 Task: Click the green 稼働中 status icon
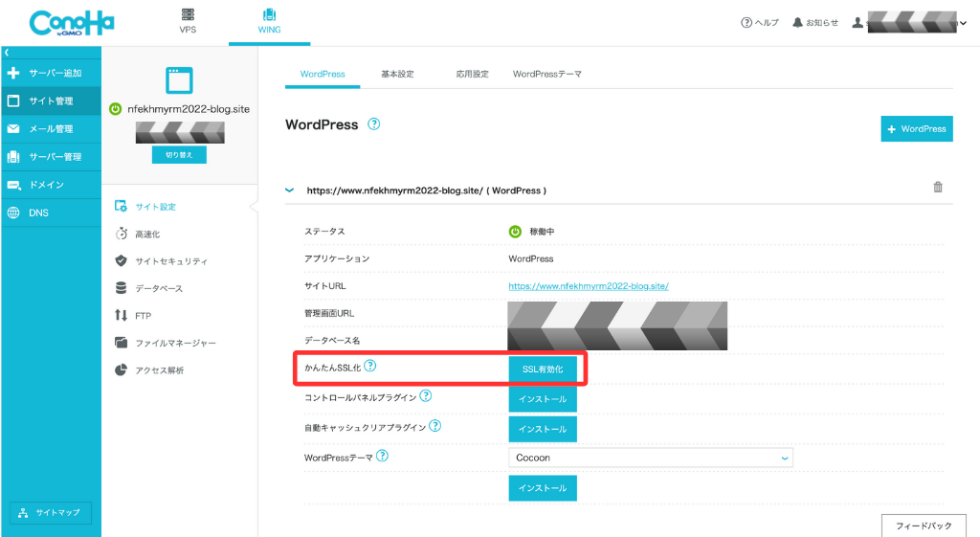515,232
